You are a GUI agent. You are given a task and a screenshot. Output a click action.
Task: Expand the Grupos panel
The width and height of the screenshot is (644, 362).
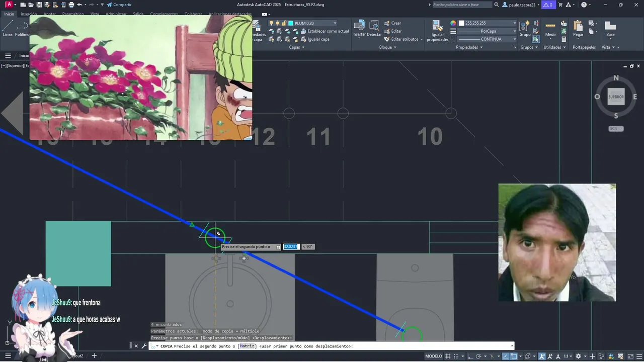[529, 47]
